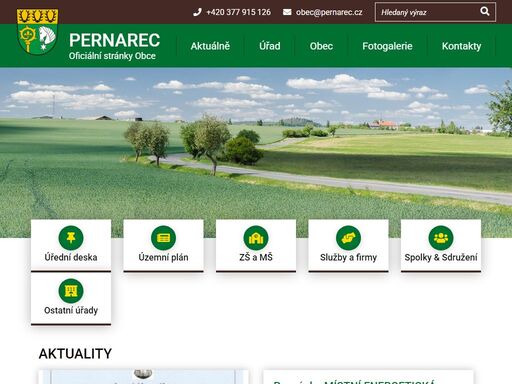Click the envelope email icon

[287, 12]
